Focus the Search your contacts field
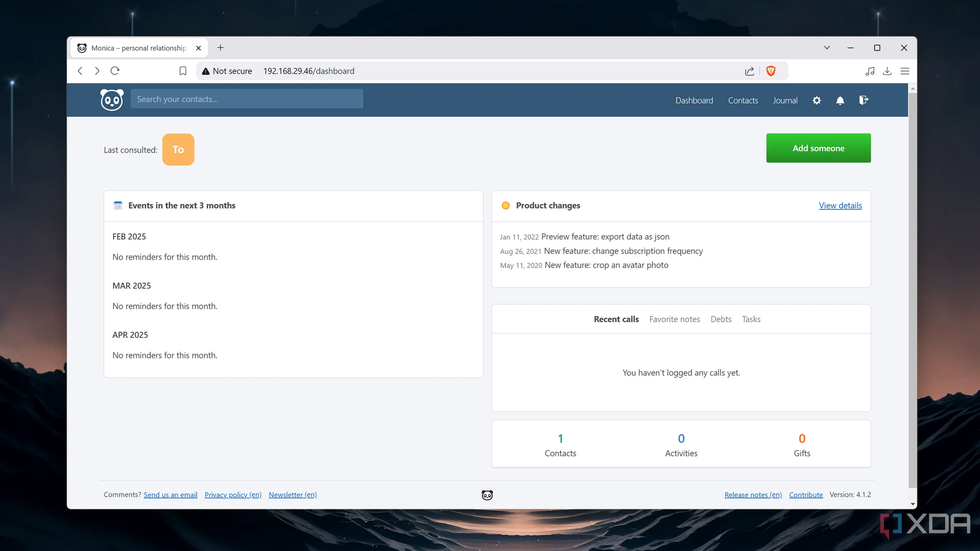Screen dimensions: 980x551 (x=247, y=99)
